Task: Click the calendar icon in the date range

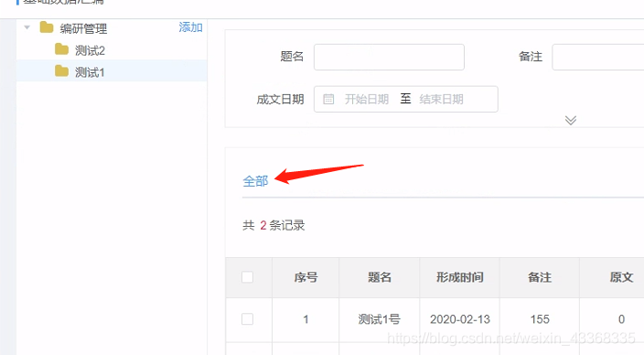Action: point(328,99)
